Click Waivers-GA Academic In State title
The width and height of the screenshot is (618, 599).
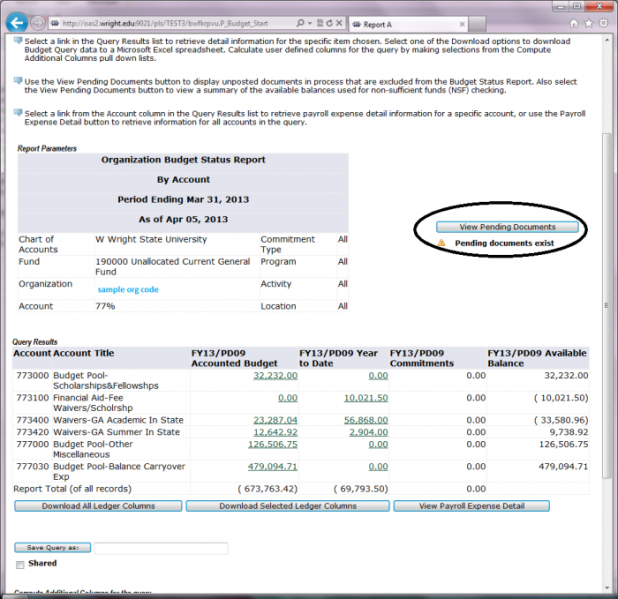point(118,420)
